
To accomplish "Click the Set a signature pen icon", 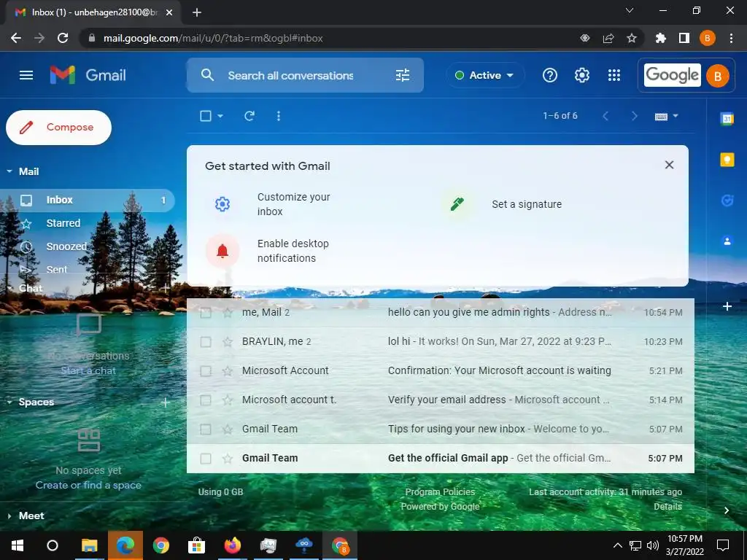I will (x=457, y=204).
